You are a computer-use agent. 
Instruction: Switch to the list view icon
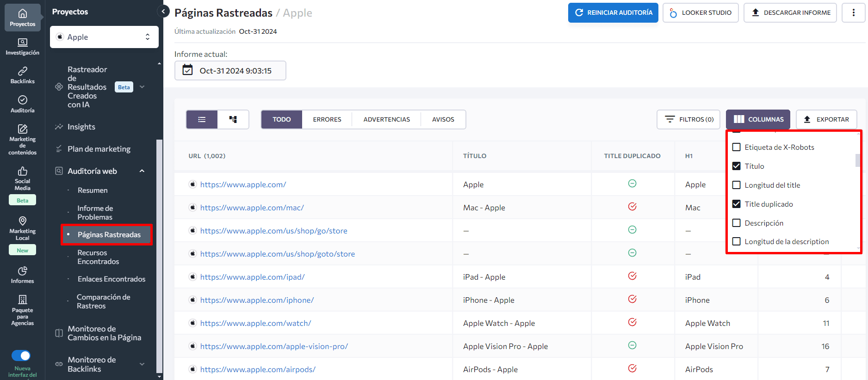pos(202,119)
